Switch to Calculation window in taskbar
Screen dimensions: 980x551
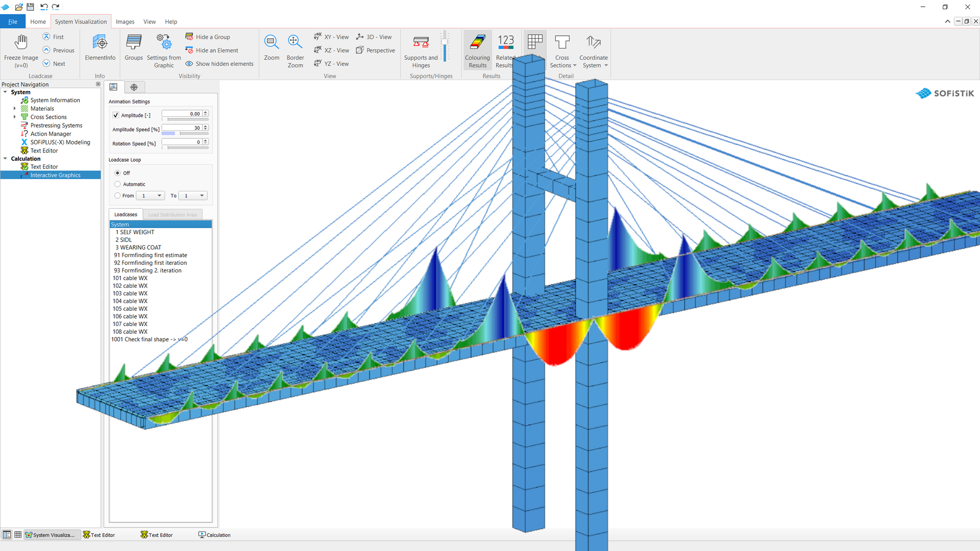coord(214,535)
